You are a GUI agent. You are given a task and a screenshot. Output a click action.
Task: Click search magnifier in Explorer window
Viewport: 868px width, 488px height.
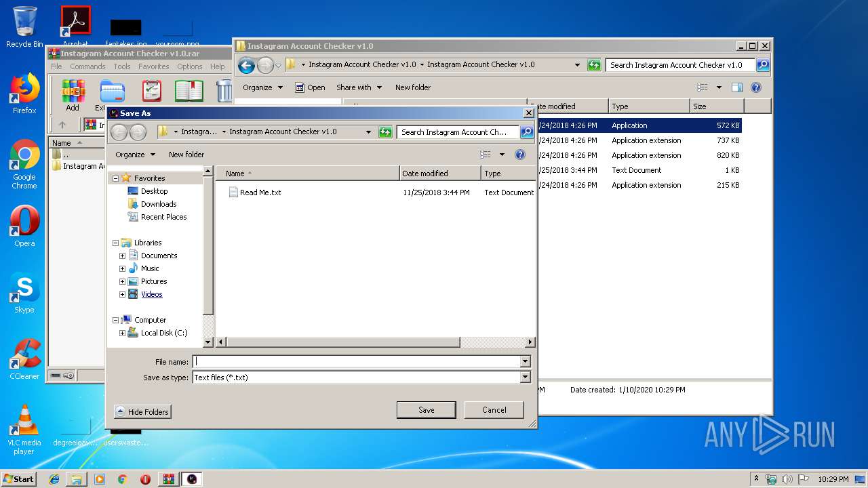click(763, 65)
